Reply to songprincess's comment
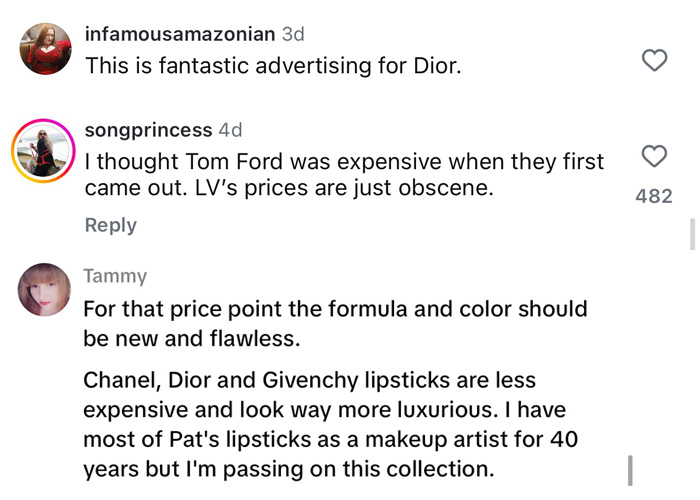Image resolution: width=700 pixels, height=500 pixels. pyautogui.click(x=110, y=225)
